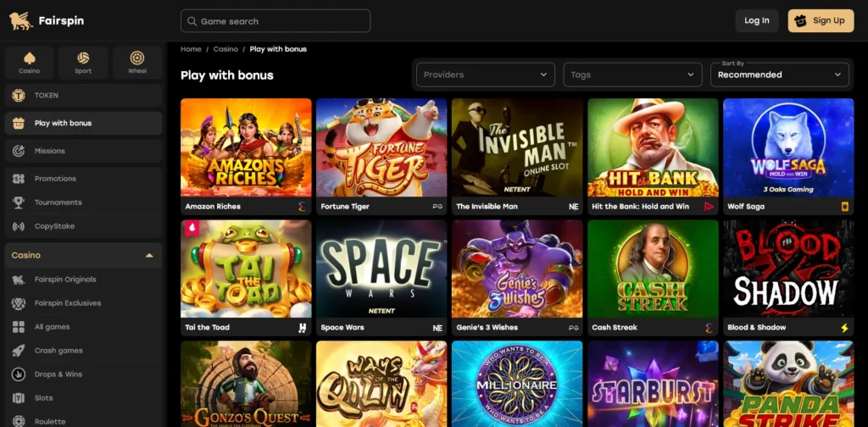Screen dimensions: 868x427
Task: Click the Drops & Wins icon
Action: (x=19, y=374)
